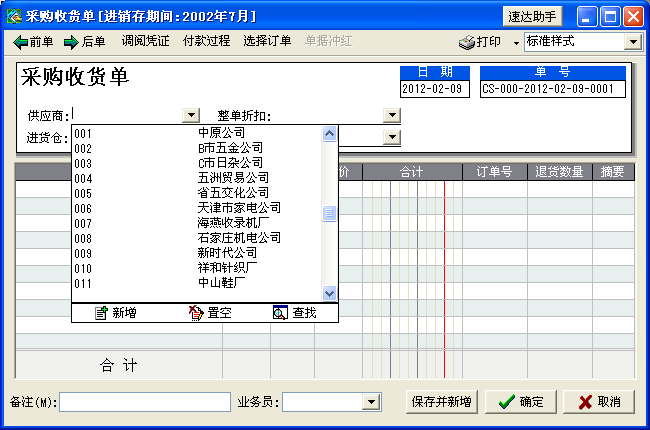Click the 订单号 column header
The height and width of the screenshot is (430, 650).
coord(495,172)
